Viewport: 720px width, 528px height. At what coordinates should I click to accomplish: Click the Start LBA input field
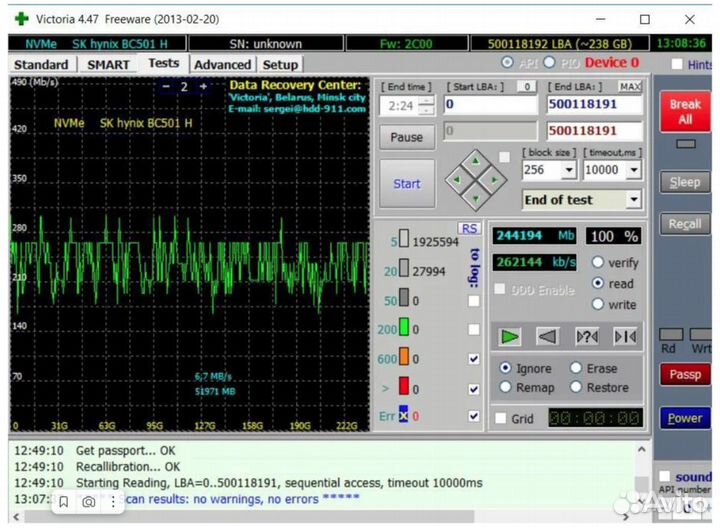click(x=490, y=104)
